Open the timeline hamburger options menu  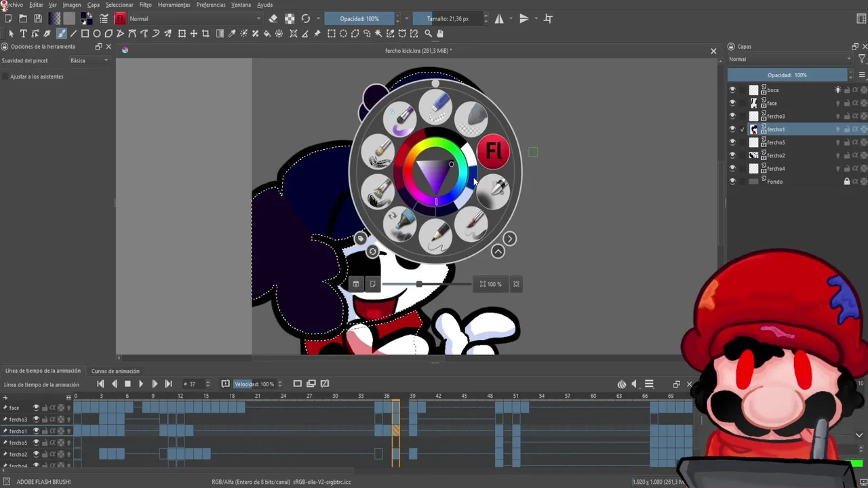(649, 384)
